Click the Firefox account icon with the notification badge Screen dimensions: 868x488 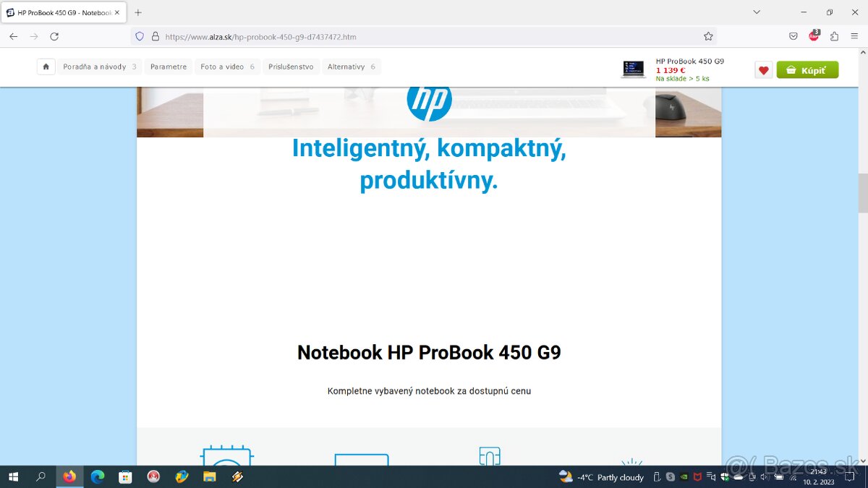coord(813,36)
